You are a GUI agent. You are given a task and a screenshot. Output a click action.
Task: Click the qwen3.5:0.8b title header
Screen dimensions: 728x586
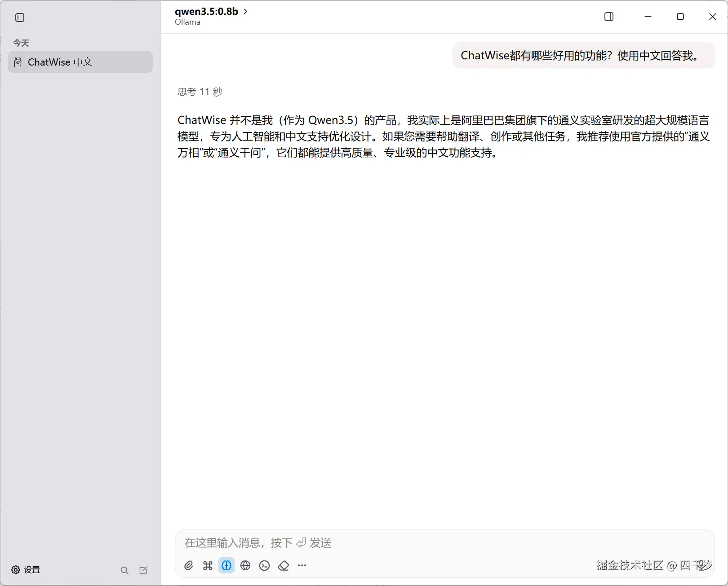[206, 11]
